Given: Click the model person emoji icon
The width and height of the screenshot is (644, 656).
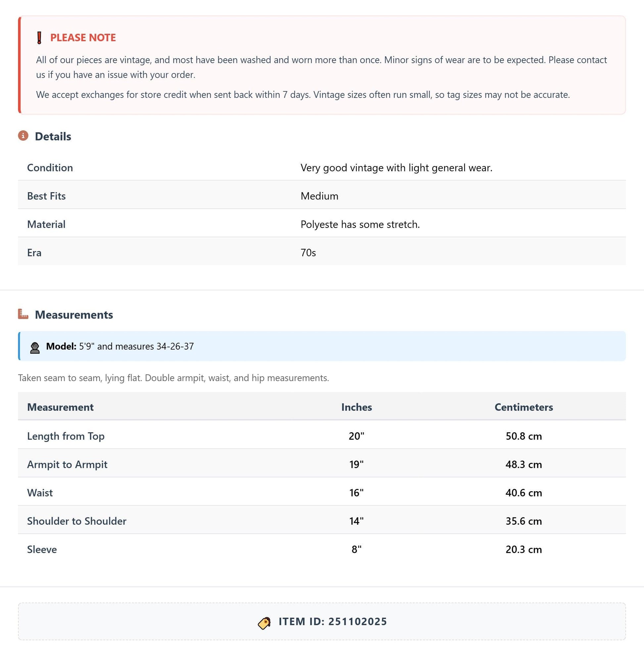Looking at the screenshot, I should (34, 347).
